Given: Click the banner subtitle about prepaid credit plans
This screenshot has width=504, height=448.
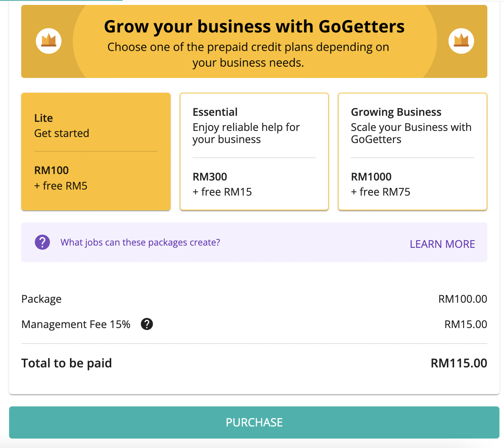Looking at the screenshot, I should (x=248, y=54).
